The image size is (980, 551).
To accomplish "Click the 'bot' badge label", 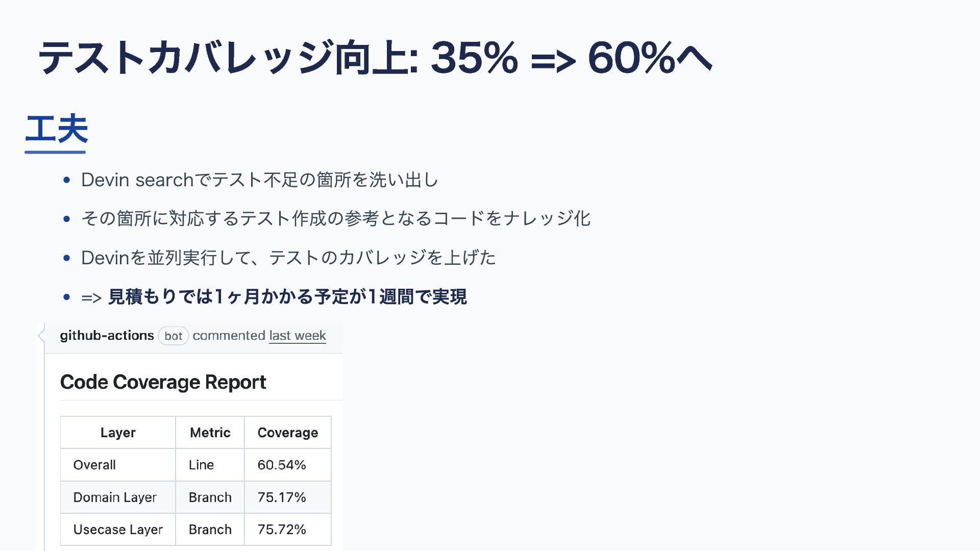I will click(174, 336).
